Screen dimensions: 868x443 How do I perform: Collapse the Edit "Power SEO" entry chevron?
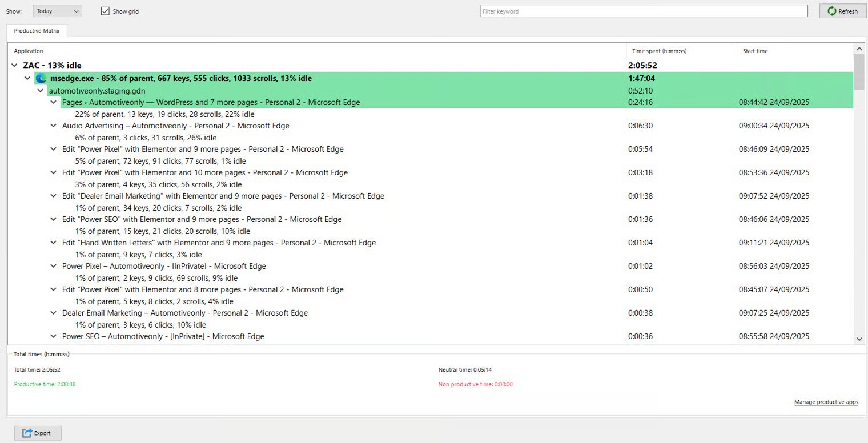coord(54,219)
